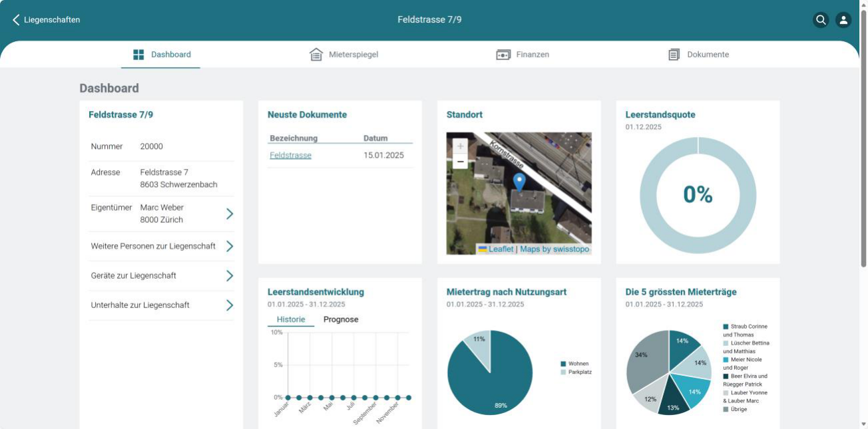Click the Beer Elvira legend swatch
The width and height of the screenshot is (868, 429).
[x=726, y=376]
